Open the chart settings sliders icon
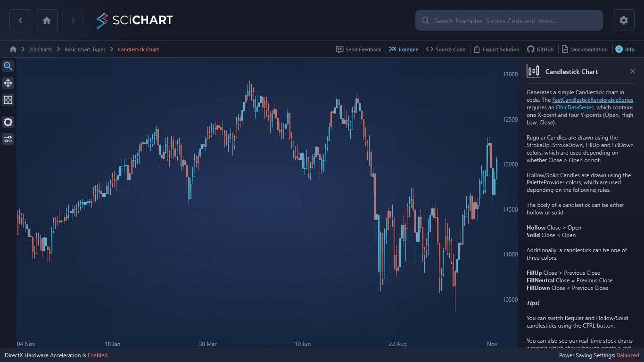Image resolution: width=644 pixels, height=362 pixels. [8, 139]
